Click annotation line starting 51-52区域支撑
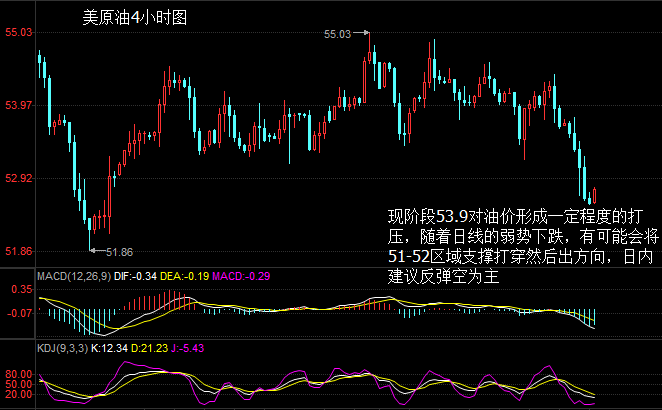This screenshot has height=410, width=662. pos(521,256)
